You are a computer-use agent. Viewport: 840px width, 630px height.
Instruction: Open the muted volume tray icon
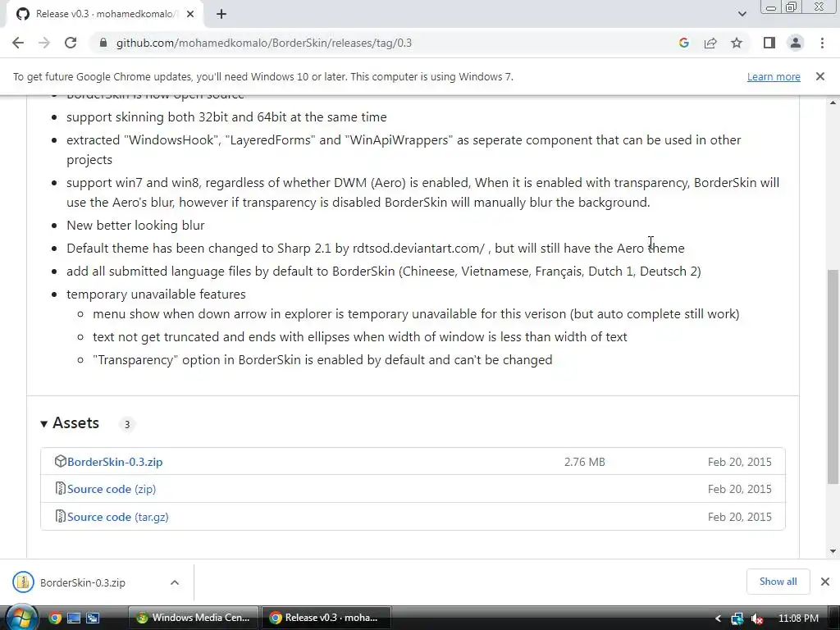click(x=757, y=619)
